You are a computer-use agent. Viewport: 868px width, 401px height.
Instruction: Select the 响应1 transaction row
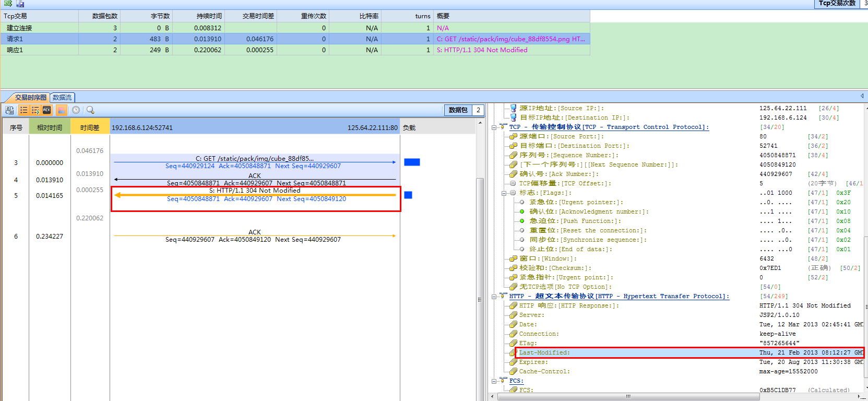(295, 50)
